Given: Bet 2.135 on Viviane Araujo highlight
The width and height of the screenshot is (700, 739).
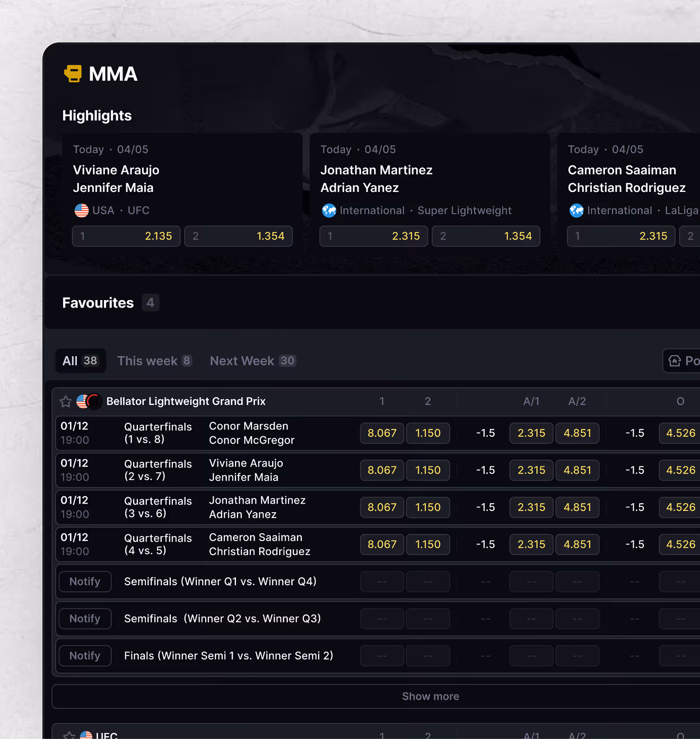Looking at the screenshot, I should (x=126, y=236).
